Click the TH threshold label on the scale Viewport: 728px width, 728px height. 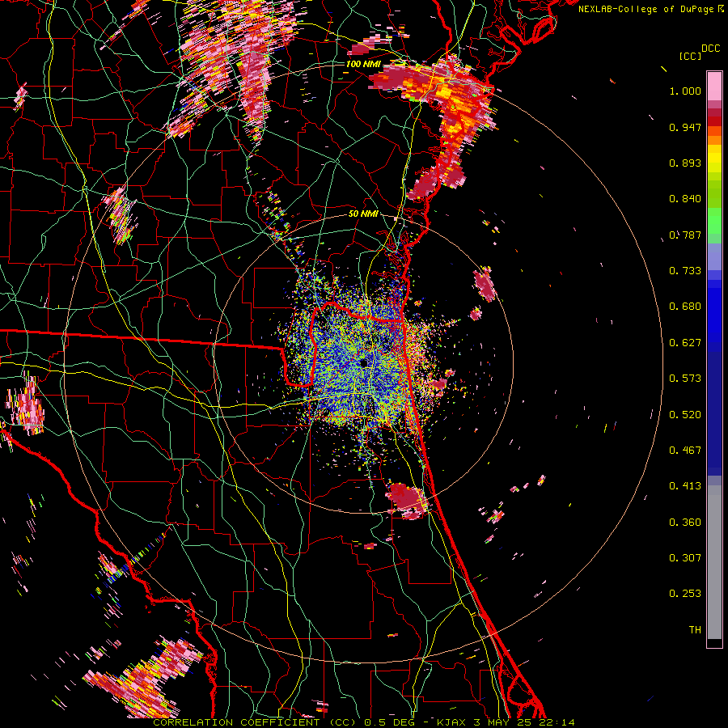point(695,630)
